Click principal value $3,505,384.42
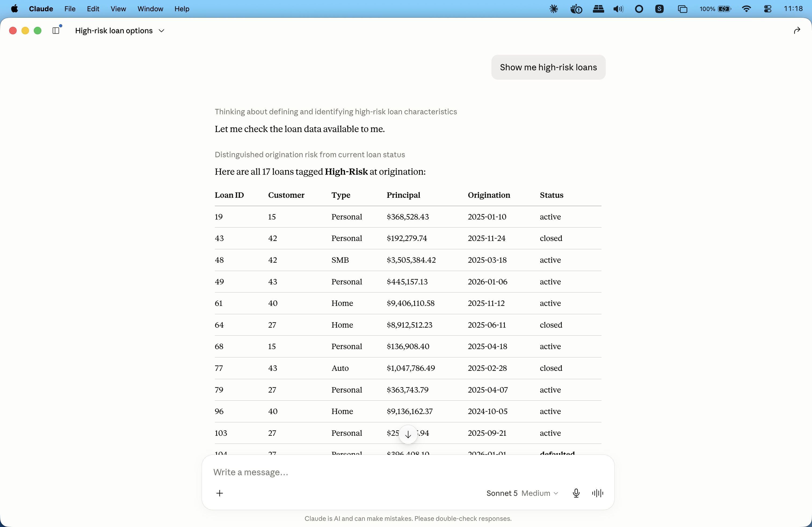The width and height of the screenshot is (812, 527). click(x=411, y=260)
